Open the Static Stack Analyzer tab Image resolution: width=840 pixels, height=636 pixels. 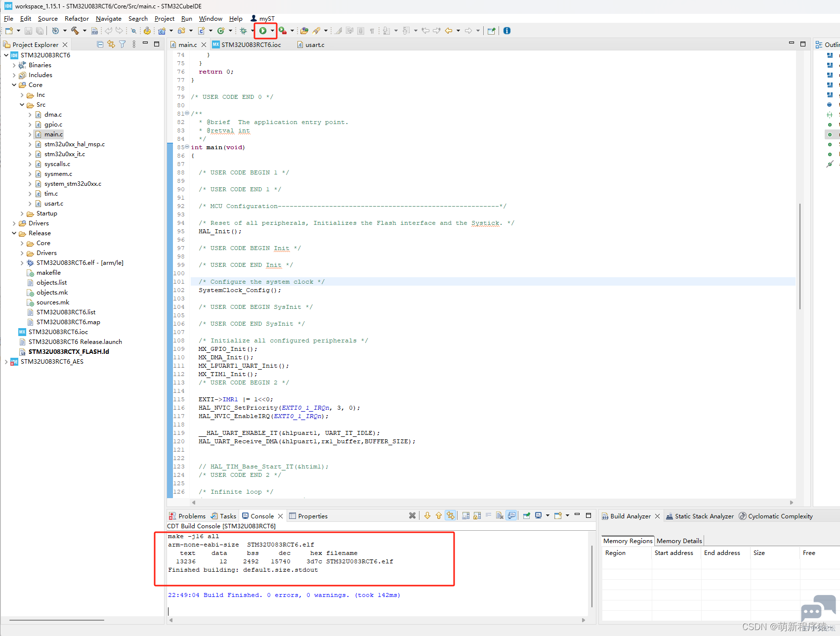click(700, 516)
